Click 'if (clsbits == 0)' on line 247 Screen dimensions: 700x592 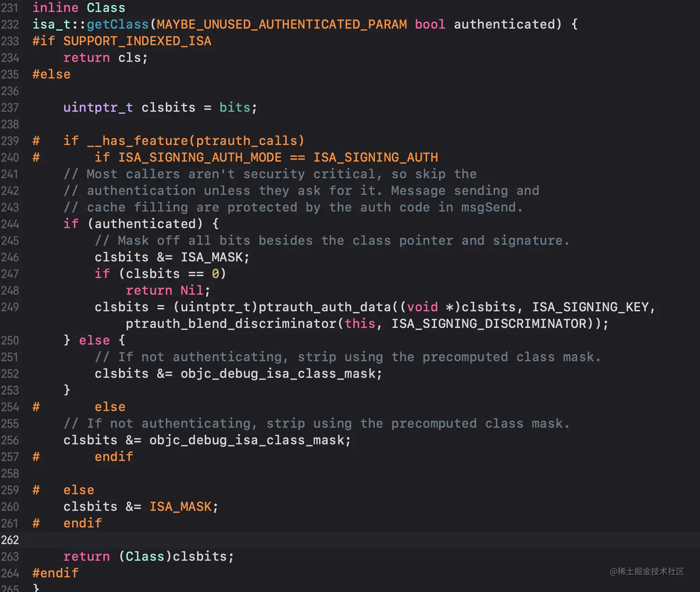(160, 274)
